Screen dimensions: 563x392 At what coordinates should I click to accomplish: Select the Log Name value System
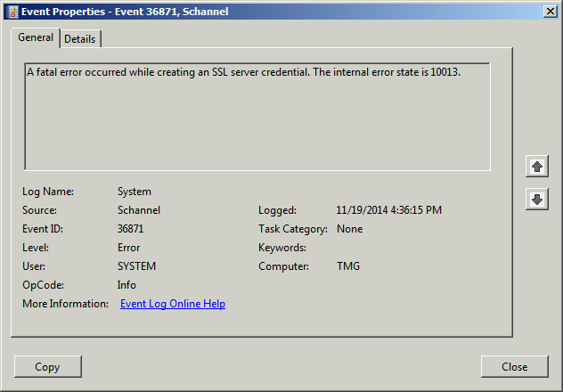(135, 192)
